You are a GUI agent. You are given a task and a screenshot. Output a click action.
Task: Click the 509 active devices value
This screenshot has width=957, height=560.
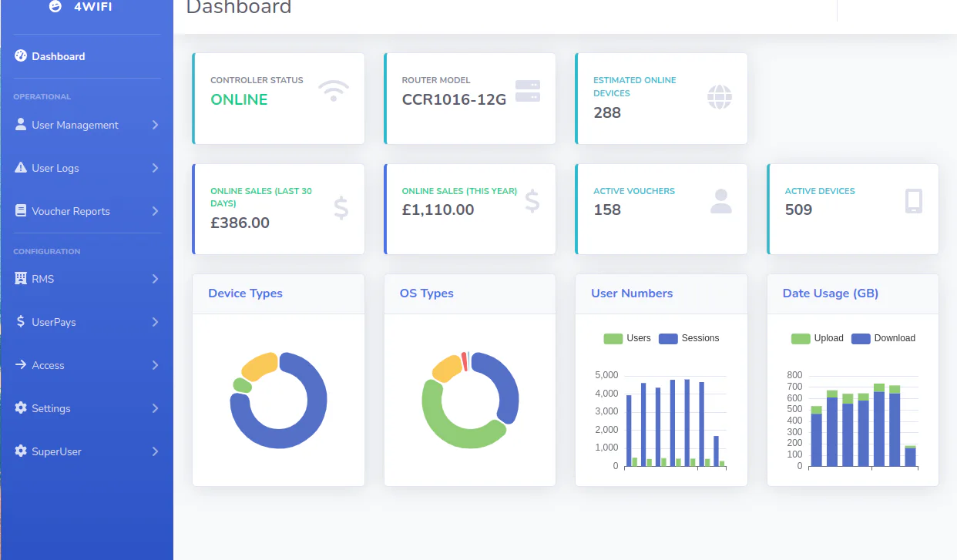tap(798, 210)
